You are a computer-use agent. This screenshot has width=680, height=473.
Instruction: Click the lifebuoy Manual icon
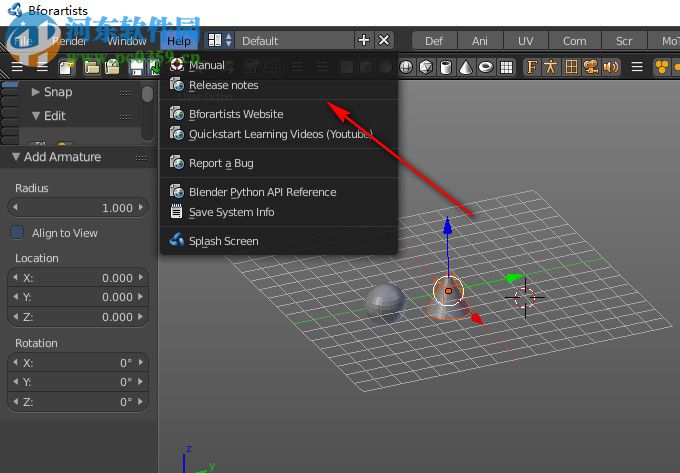[x=177, y=65]
